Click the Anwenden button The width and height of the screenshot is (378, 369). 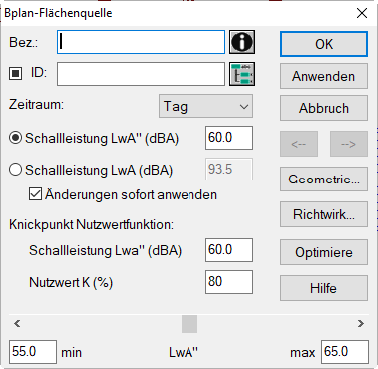[x=324, y=76]
